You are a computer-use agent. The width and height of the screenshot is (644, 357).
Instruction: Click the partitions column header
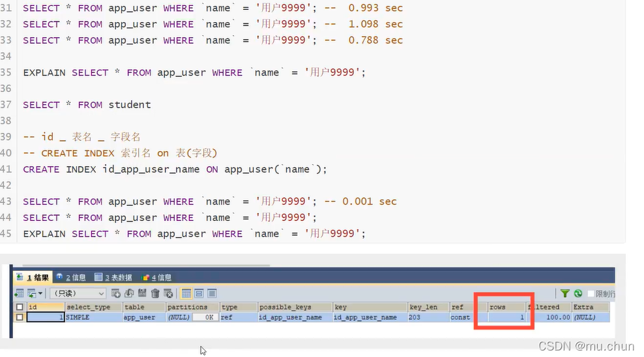pyautogui.click(x=193, y=307)
